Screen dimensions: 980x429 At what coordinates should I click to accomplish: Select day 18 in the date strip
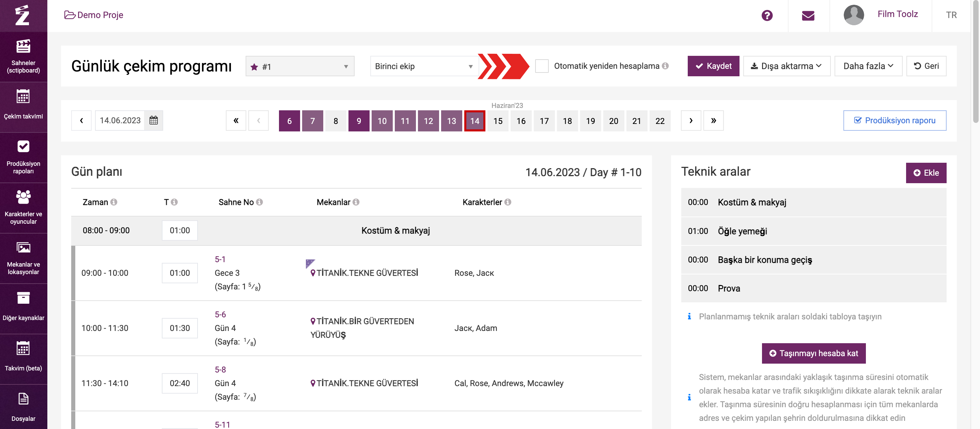[x=567, y=121]
